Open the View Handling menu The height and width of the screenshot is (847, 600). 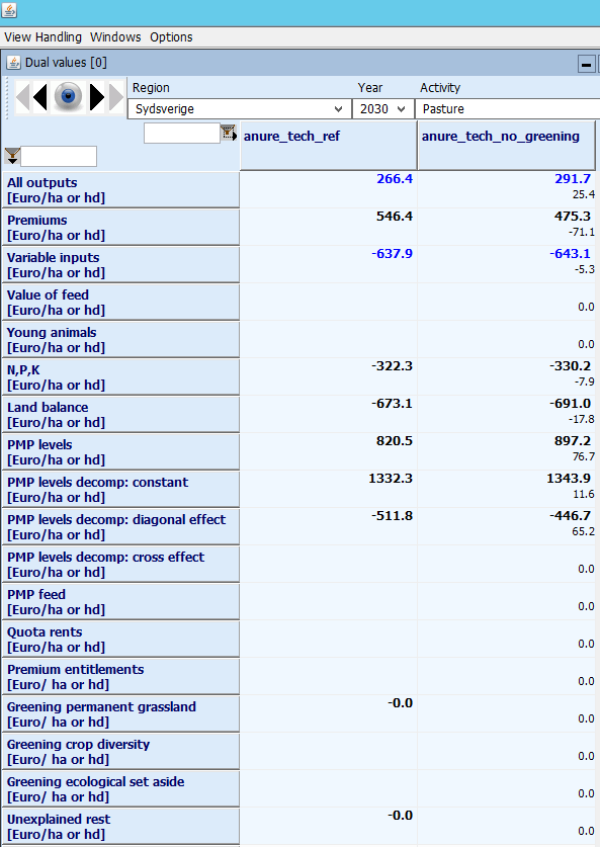[x=43, y=37]
